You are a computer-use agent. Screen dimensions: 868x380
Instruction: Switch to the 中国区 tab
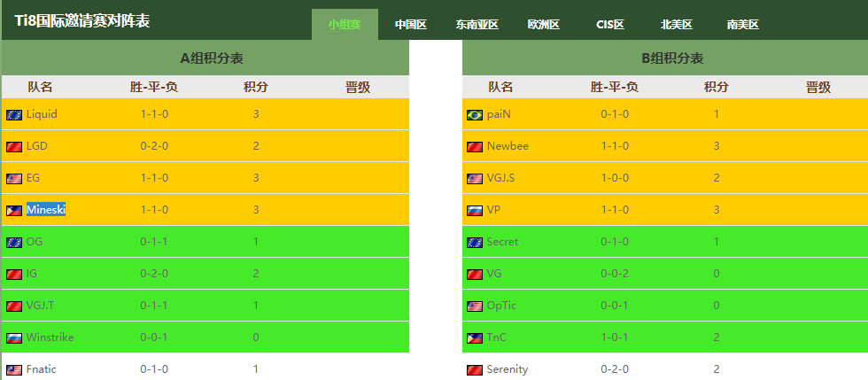411,25
